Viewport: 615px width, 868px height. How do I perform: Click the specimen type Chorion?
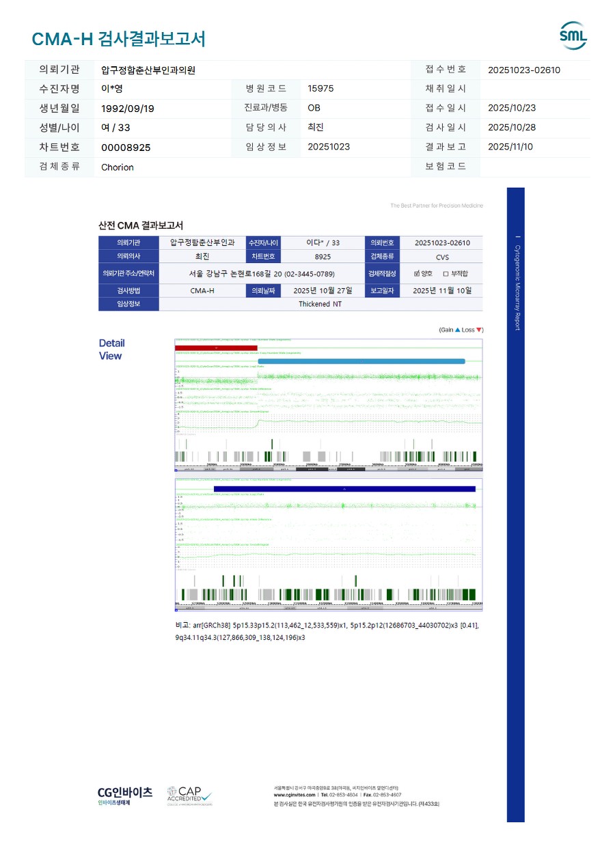point(118,167)
